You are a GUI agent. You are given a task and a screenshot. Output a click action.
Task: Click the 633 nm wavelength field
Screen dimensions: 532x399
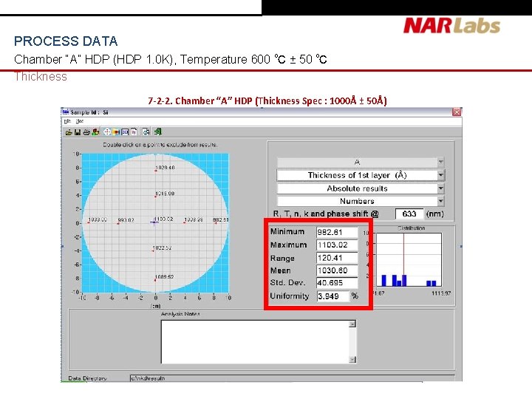point(409,214)
